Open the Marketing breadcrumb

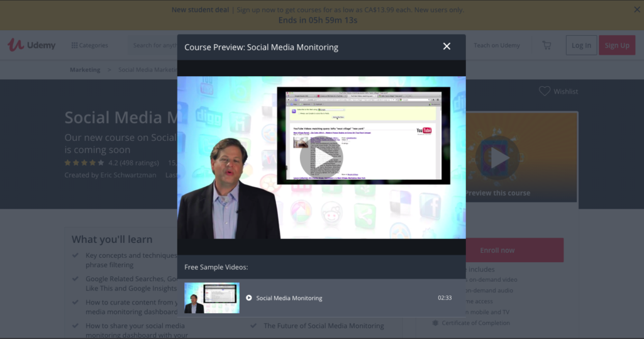pos(85,69)
